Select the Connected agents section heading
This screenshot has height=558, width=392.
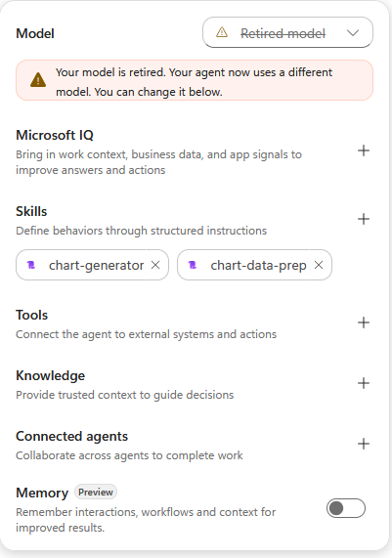coord(72,436)
